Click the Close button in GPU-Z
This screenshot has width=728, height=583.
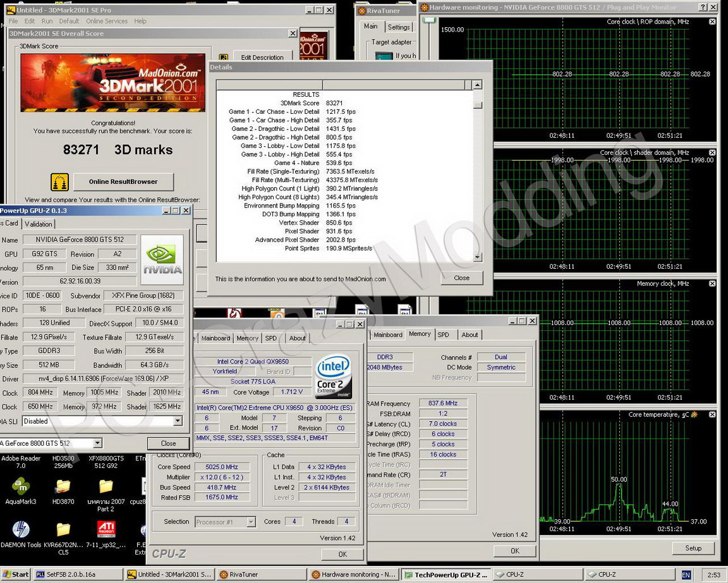tap(168, 443)
